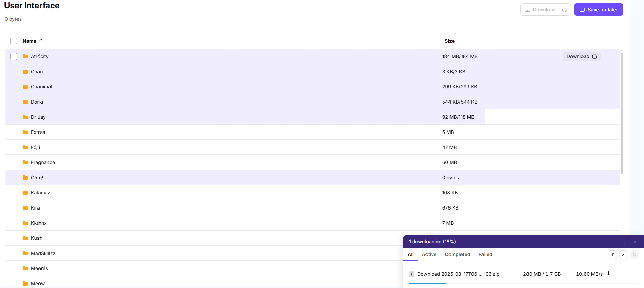Image resolution: width=644 pixels, height=288 pixels.
Task: Click the G!ng! folder icon
Action: (25, 178)
